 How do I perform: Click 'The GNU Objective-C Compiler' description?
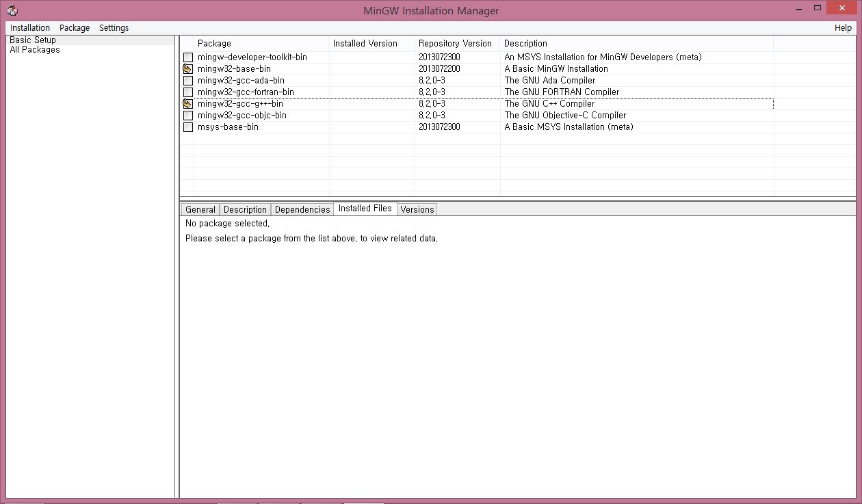coord(565,116)
